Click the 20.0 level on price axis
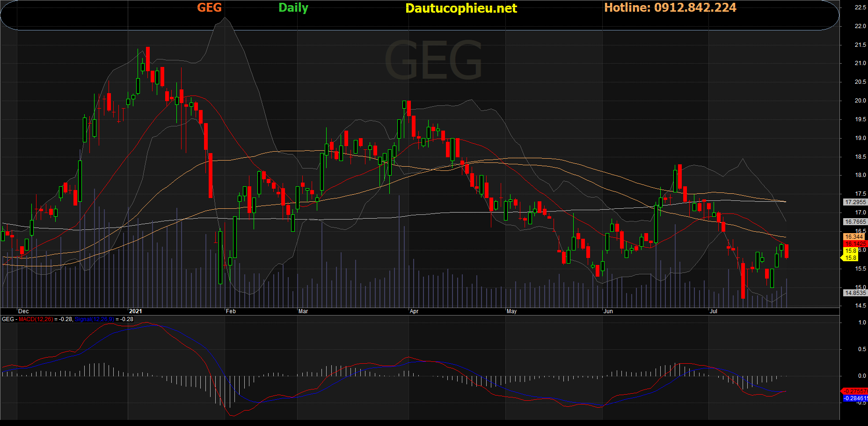The width and height of the screenshot is (868, 426). pos(860,101)
